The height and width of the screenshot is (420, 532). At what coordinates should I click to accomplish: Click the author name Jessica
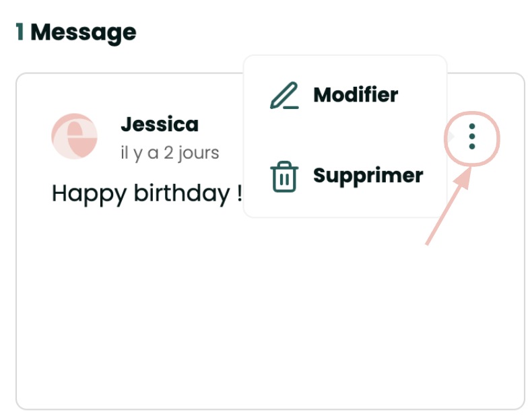[x=160, y=125]
